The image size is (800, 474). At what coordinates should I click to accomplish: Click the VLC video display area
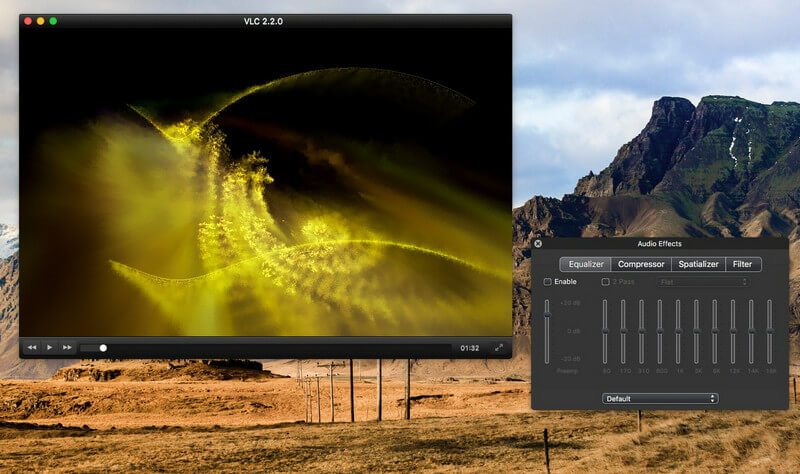point(265,182)
